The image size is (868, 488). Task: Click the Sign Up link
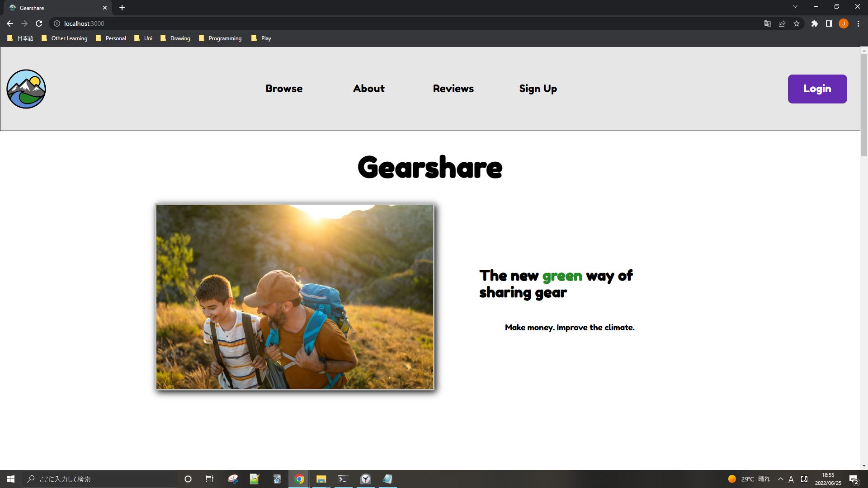pos(538,89)
